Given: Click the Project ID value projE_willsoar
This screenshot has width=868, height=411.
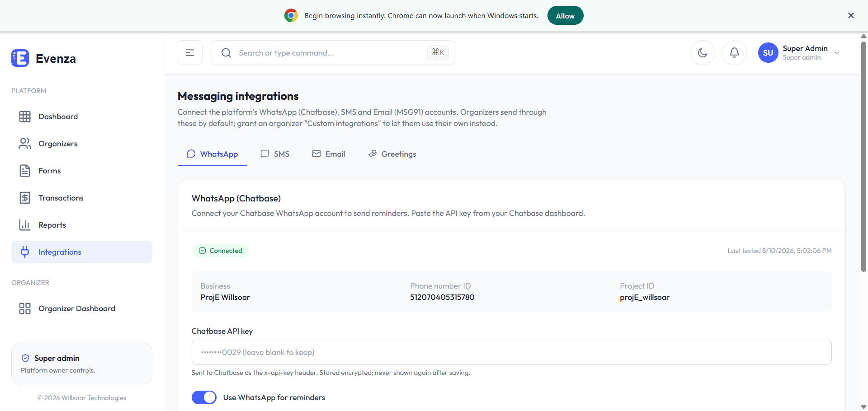Looking at the screenshot, I should 645,297.
